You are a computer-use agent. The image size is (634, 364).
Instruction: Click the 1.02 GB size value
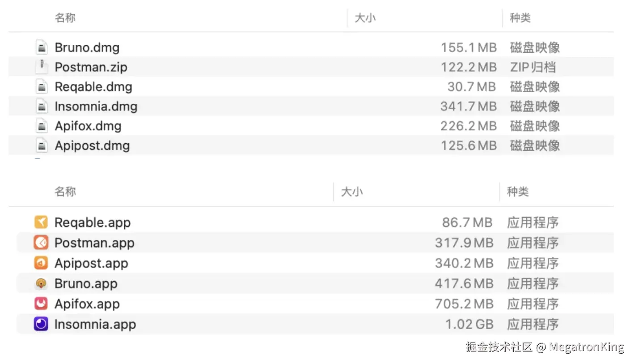(469, 324)
